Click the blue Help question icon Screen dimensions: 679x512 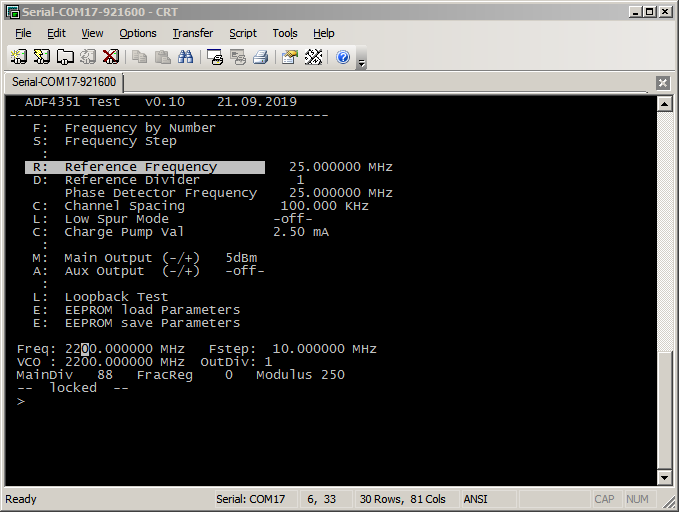(343, 57)
